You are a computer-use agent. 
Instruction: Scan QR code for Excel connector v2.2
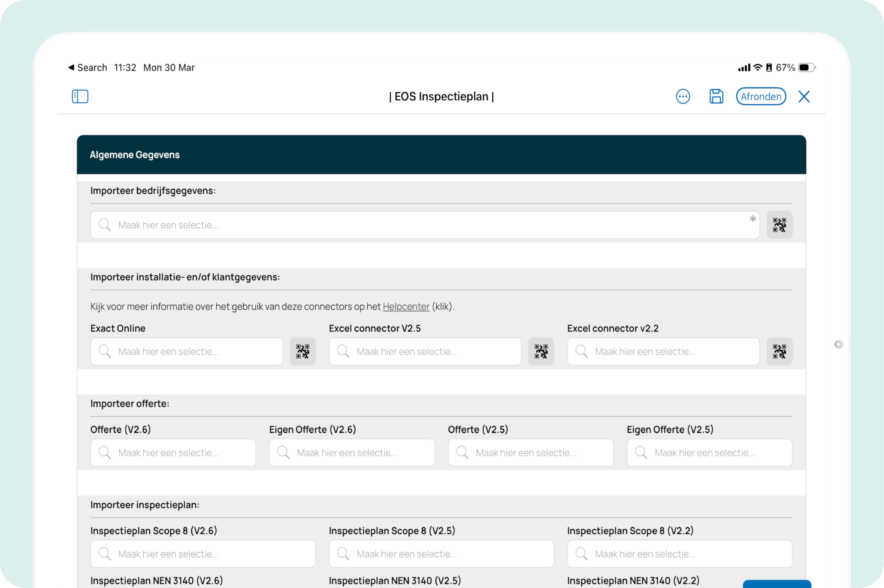[x=779, y=352]
